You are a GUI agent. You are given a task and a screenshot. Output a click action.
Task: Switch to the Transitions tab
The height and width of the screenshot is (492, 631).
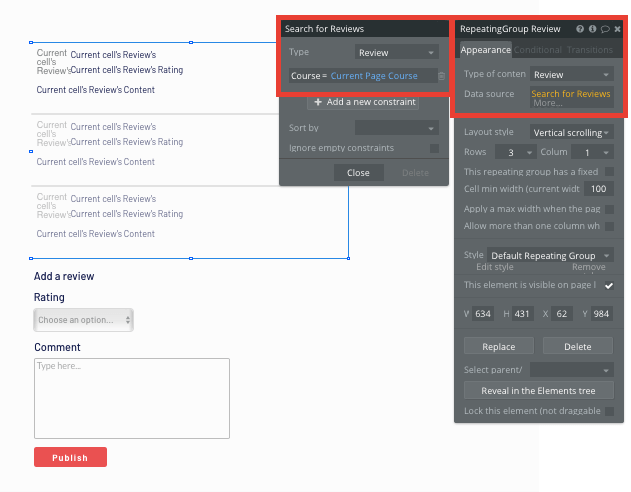click(x=590, y=50)
